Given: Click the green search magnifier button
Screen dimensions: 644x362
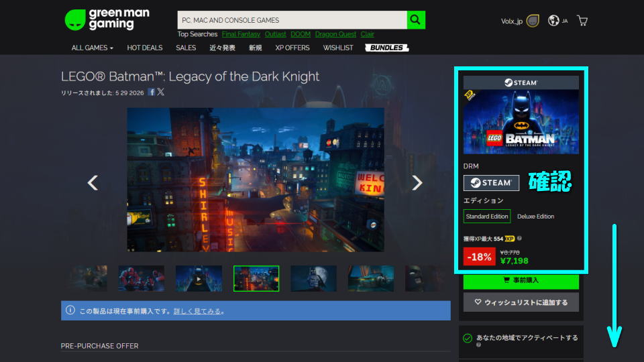Looking at the screenshot, I should 417,20.
